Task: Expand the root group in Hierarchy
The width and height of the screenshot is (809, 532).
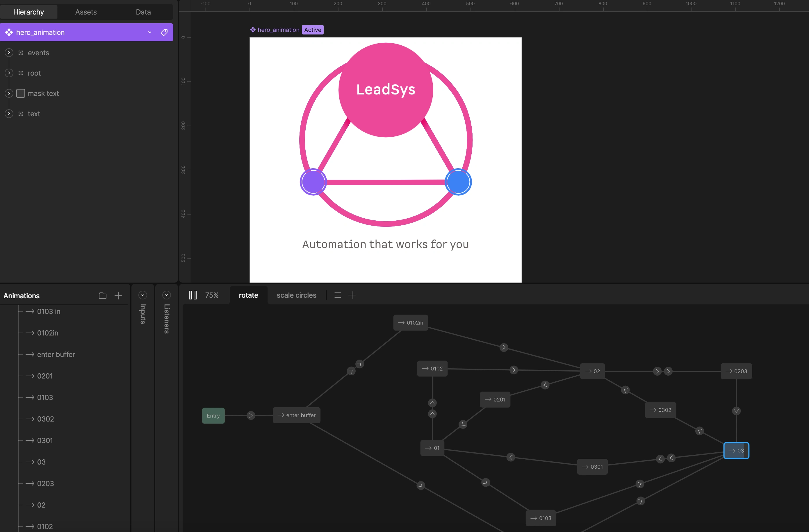Action: coord(9,73)
